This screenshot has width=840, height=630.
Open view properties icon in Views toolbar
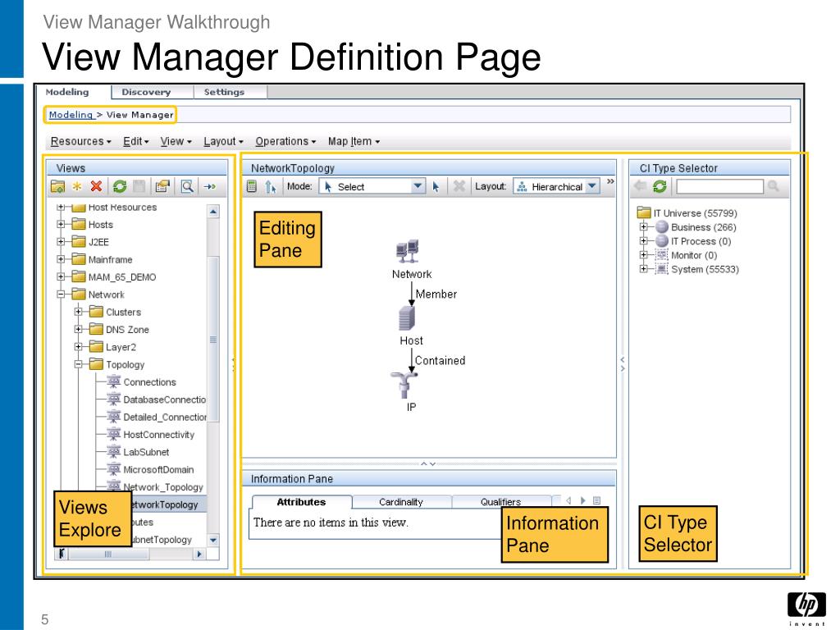(x=162, y=186)
